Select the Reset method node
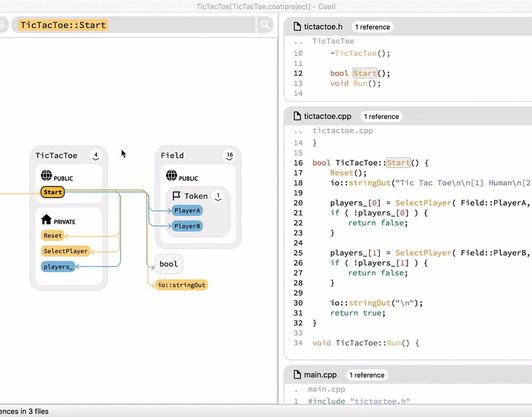532x417 pixels. pyautogui.click(x=53, y=236)
